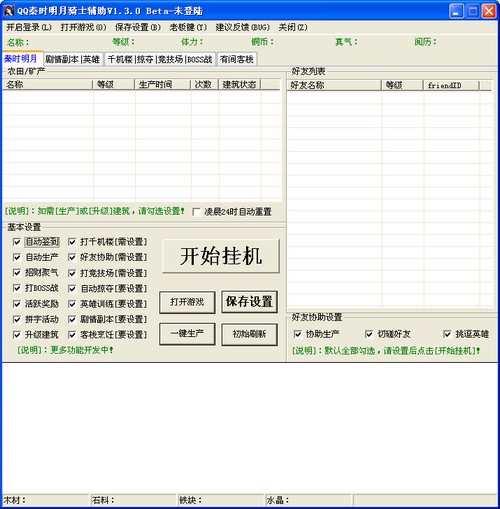Click the 老板键(Y) menu item

click(188, 27)
